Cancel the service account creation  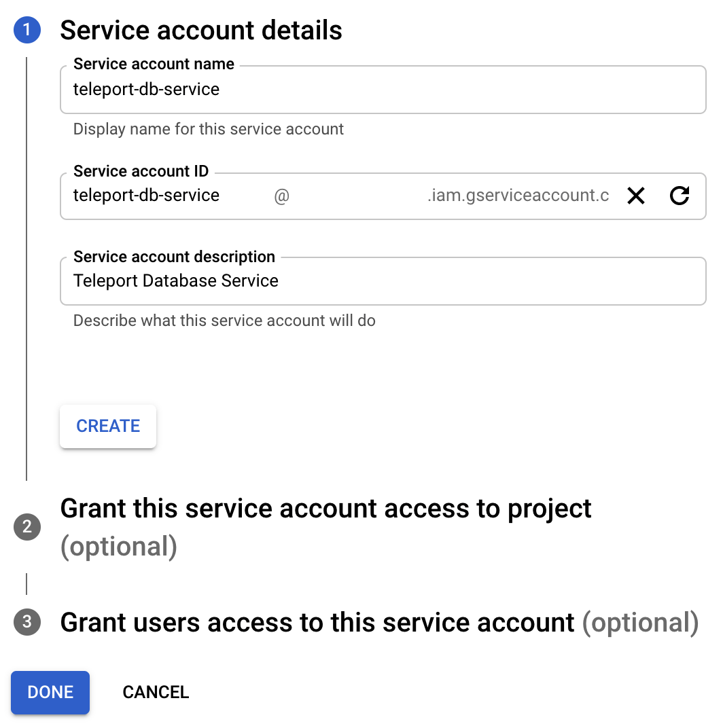(155, 692)
